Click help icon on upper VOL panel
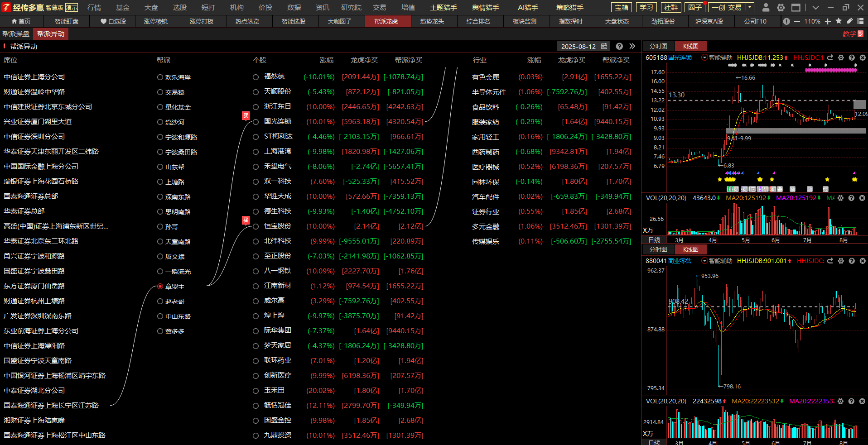Image resolution: width=868 pixels, height=445 pixels. [852, 198]
